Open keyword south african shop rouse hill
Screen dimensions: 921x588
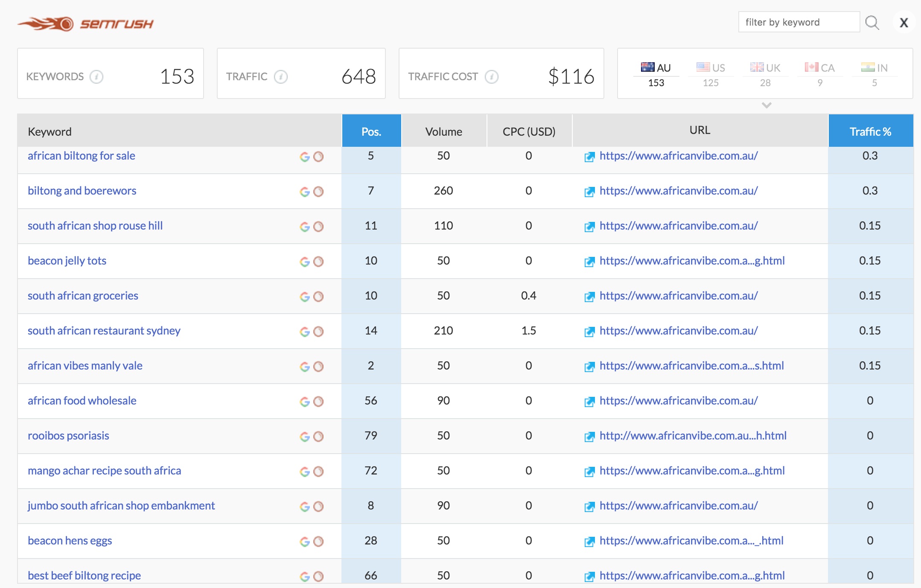pos(95,226)
